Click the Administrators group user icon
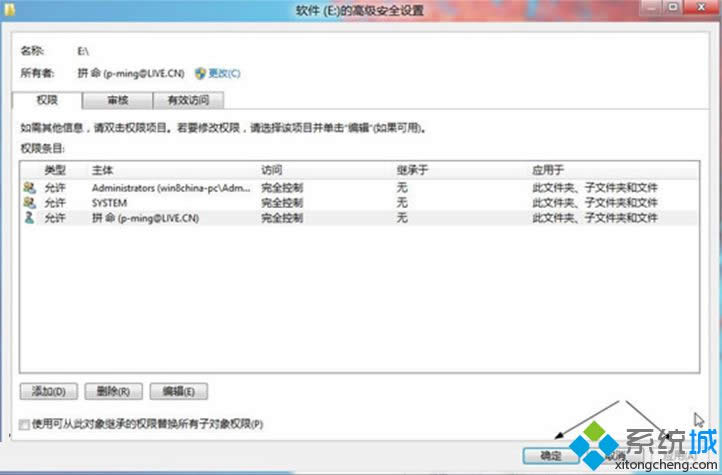The image size is (722, 475). click(28, 187)
